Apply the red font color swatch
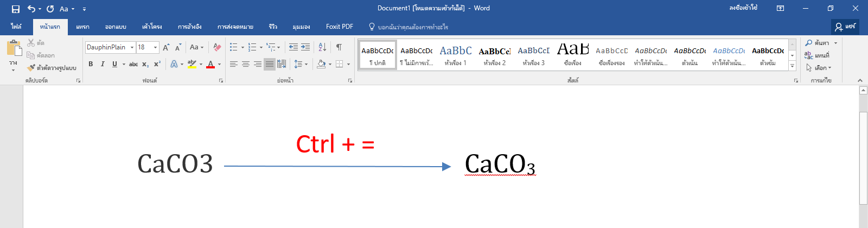Image resolution: width=868 pixels, height=228 pixels. tap(211, 64)
